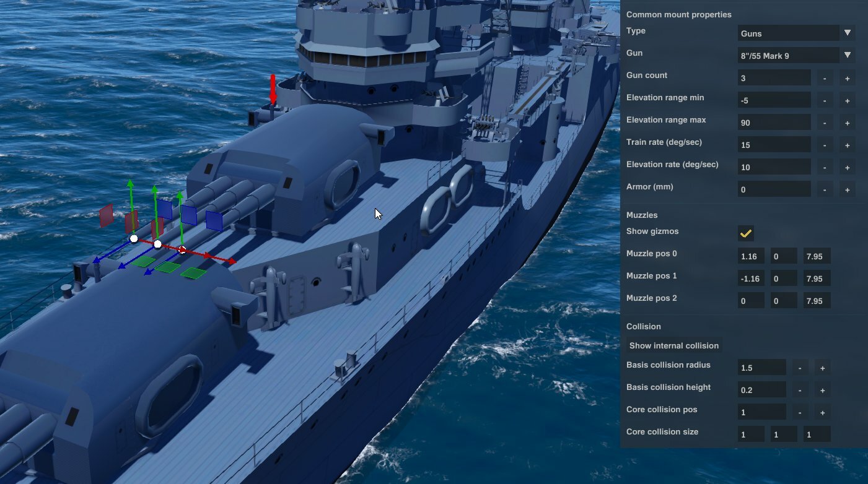
Task: Click Muzzle pos 2 Y field
Action: coord(784,301)
